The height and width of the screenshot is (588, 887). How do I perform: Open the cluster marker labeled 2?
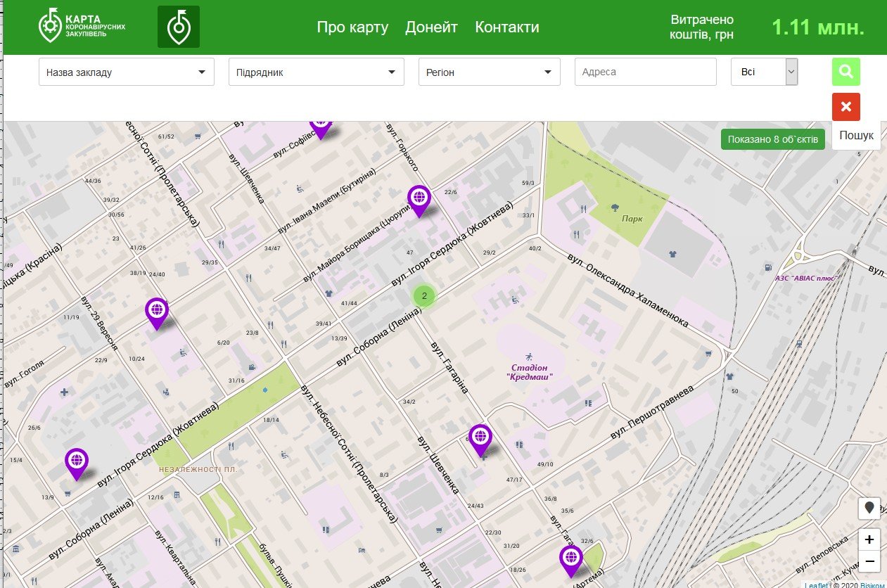pyautogui.click(x=424, y=296)
